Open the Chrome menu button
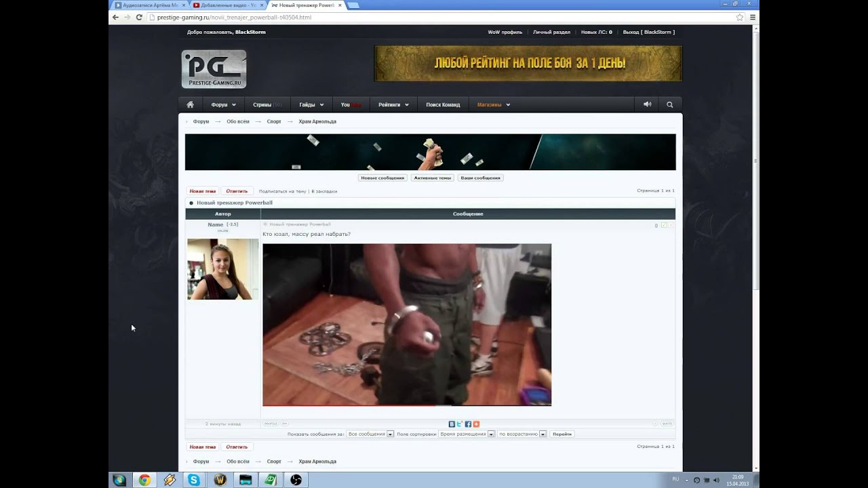Screen dimensions: 868x488 tap(752, 17)
